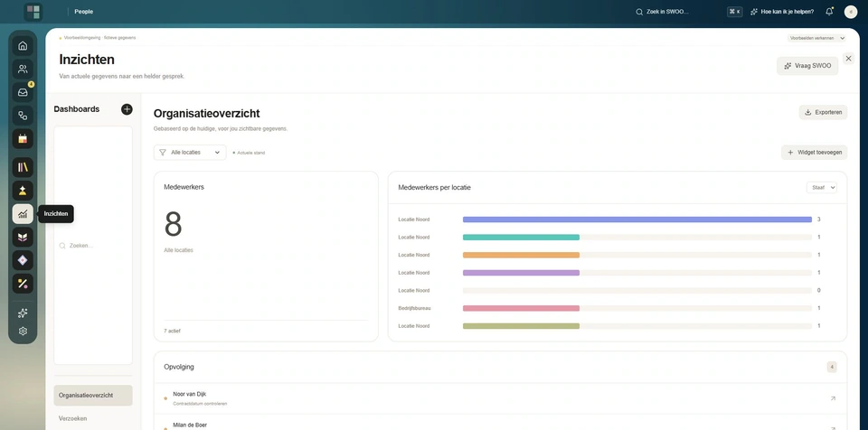Add a new dashboard with the plus icon
Image resolution: width=868 pixels, height=430 pixels.
(x=127, y=109)
